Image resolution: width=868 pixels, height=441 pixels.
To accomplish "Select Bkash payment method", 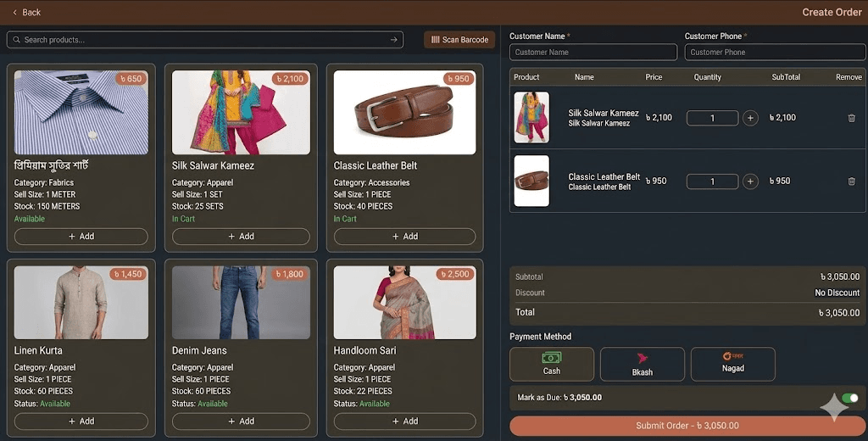I will pos(643,364).
